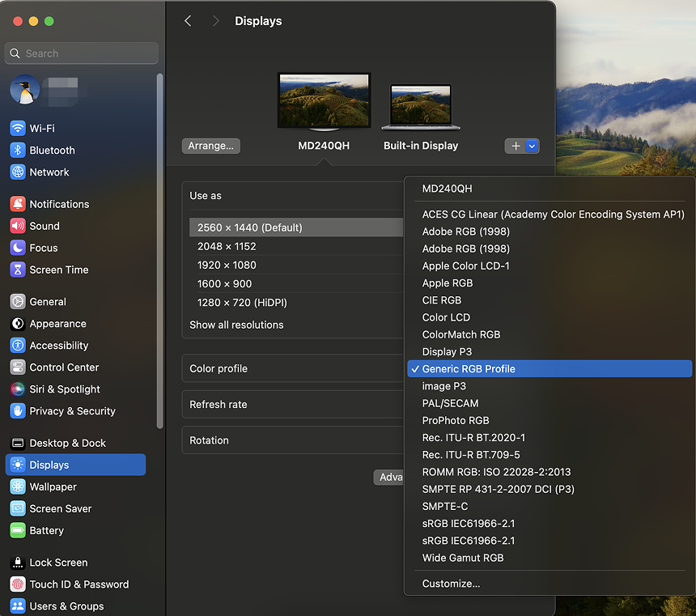Select the MD240QH display thumbnail
The image size is (696, 616).
tap(324, 102)
